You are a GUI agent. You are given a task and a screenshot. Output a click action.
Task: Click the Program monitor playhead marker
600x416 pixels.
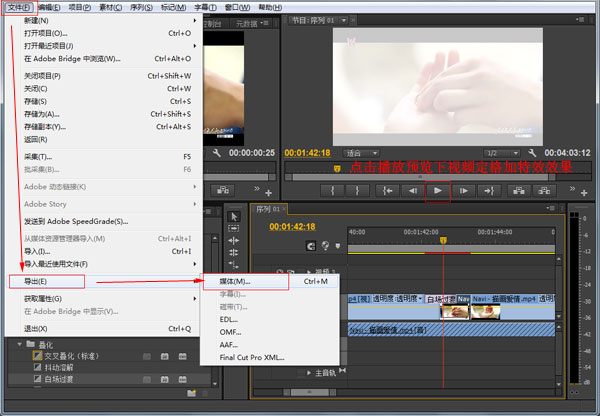click(x=337, y=169)
